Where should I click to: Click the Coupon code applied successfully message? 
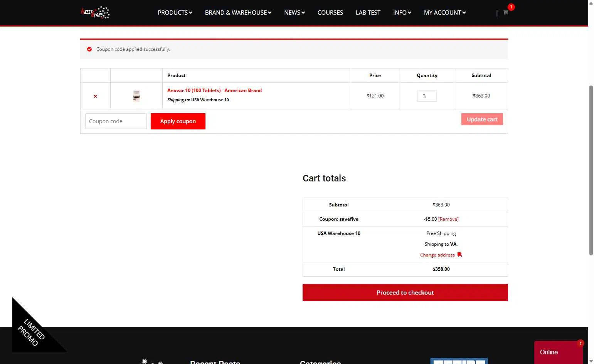click(133, 49)
